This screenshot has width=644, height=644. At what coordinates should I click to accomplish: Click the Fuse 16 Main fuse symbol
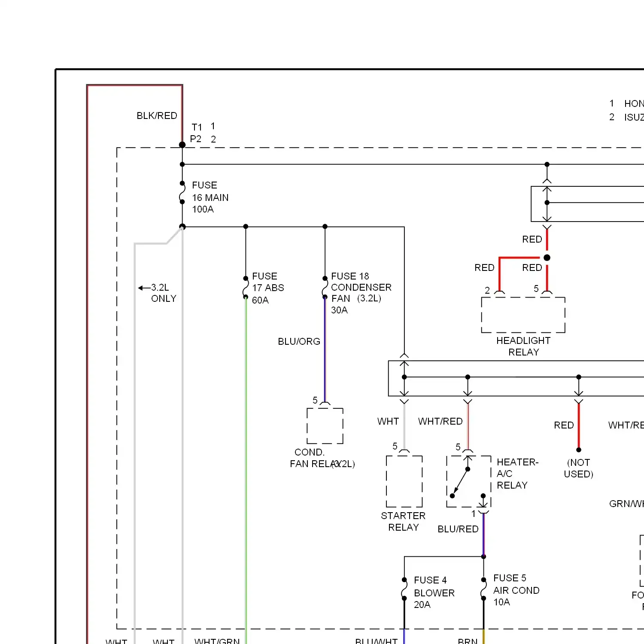coord(182,192)
